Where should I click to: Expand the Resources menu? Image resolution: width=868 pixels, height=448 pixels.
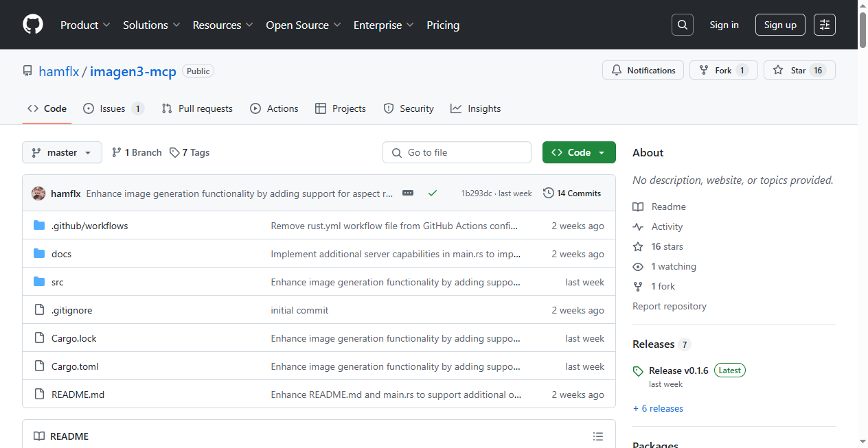pos(223,25)
